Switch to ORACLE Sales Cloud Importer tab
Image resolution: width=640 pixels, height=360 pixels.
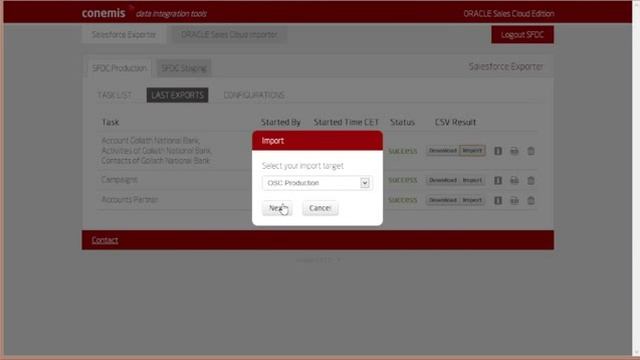(x=229, y=35)
